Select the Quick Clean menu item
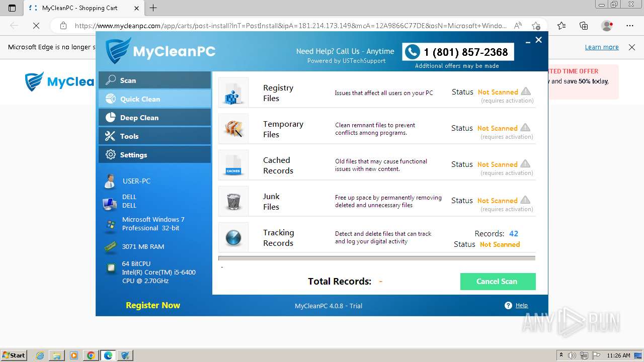Viewport: 644px width, 362px height. [154, 99]
